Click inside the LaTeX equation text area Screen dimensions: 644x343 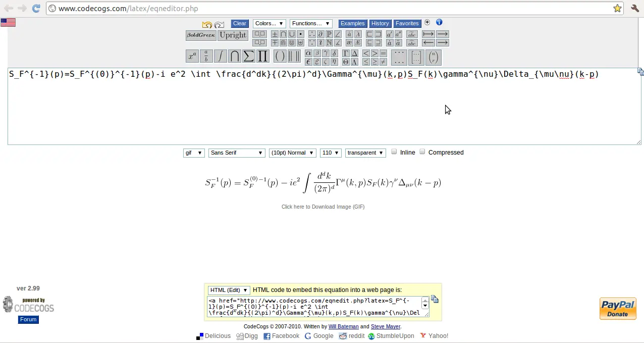click(324, 106)
